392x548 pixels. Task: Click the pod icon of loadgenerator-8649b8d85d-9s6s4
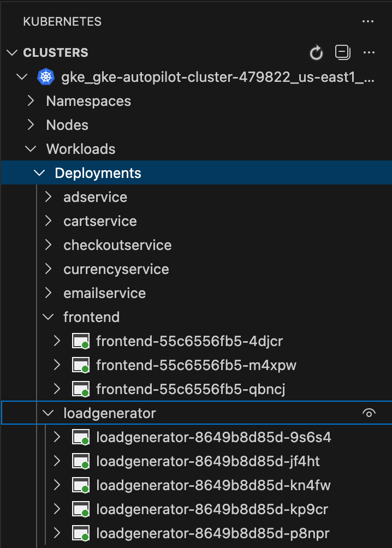point(81,438)
